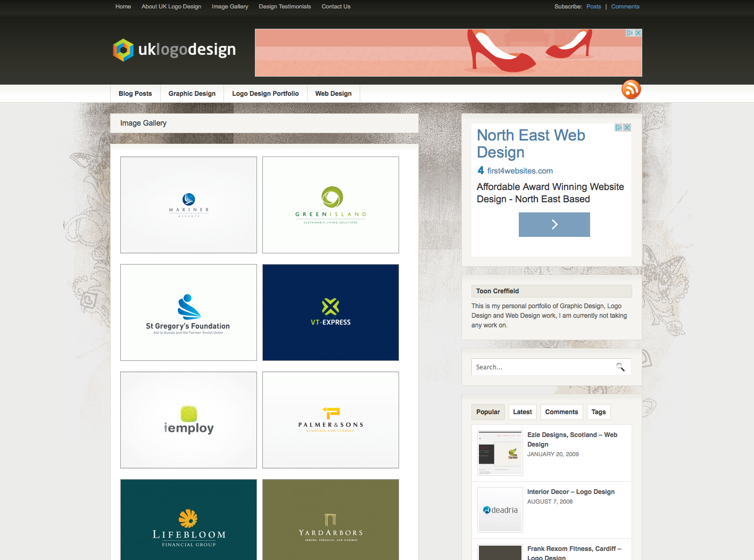Image resolution: width=754 pixels, height=560 pixels.
Task: Switch to the Comments tab in sidebar
Action: [x=561, y=412]
